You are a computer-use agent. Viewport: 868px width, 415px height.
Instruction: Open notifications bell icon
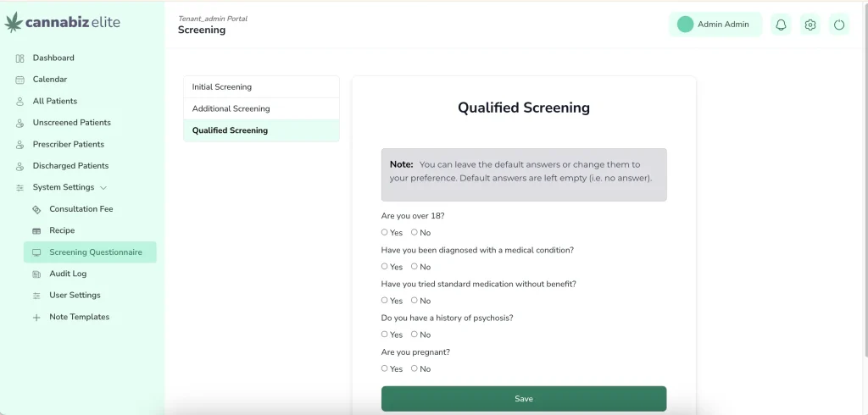(x=781, y=25)
